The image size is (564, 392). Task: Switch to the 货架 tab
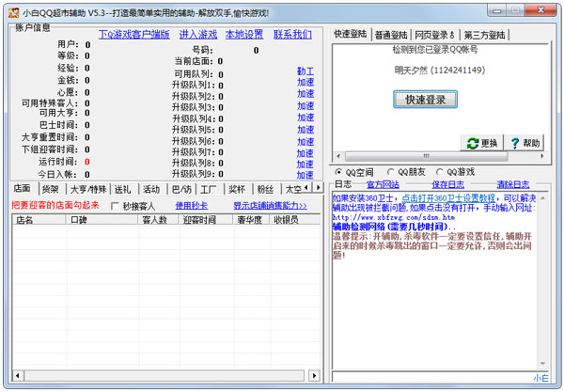pos(51,190)
